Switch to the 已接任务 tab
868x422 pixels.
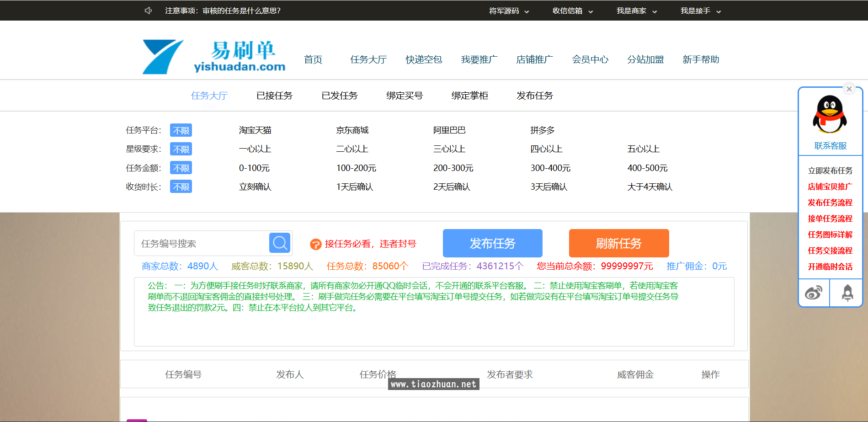[274, 96]
